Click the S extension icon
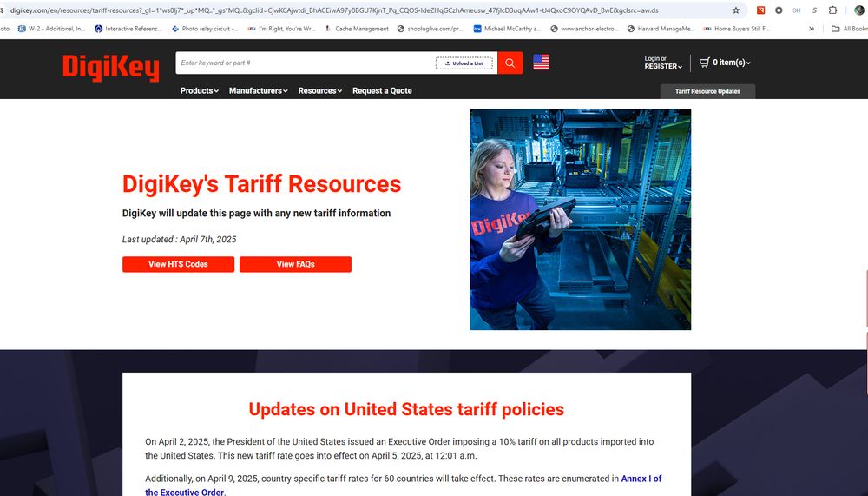The width and height of the screenshot is (868, 496). tap(814, 10)
